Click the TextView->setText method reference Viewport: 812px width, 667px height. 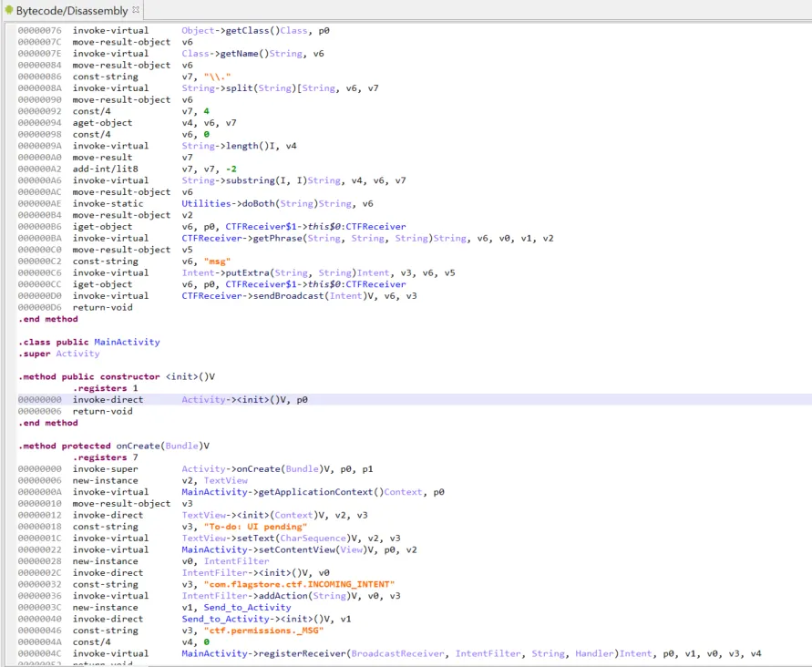[x=255, y=538]
